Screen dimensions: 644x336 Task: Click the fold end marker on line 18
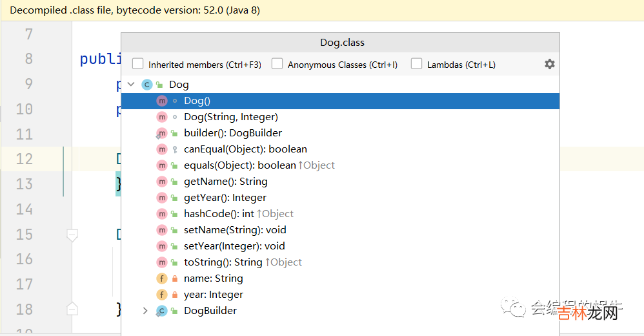72,309
